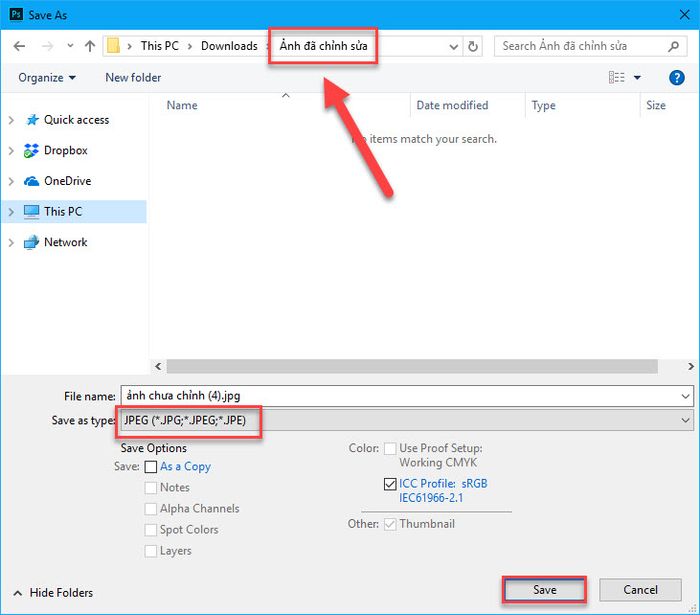This screenshot has width=700, height=615.
Task: Select This PC in navigation pane
Action: (x=63, y=212)
